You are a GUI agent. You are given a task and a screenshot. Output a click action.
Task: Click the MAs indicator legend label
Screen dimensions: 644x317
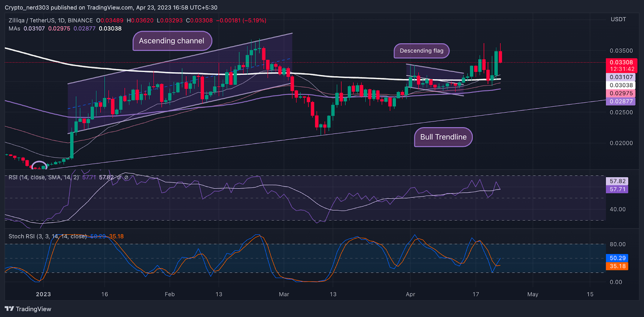point(14,29)
